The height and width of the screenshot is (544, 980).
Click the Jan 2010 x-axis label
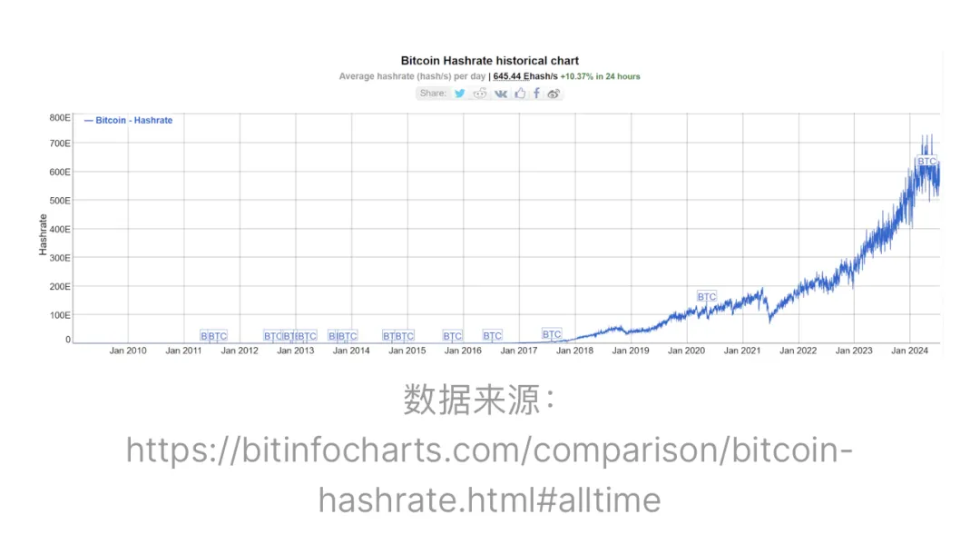128,351
